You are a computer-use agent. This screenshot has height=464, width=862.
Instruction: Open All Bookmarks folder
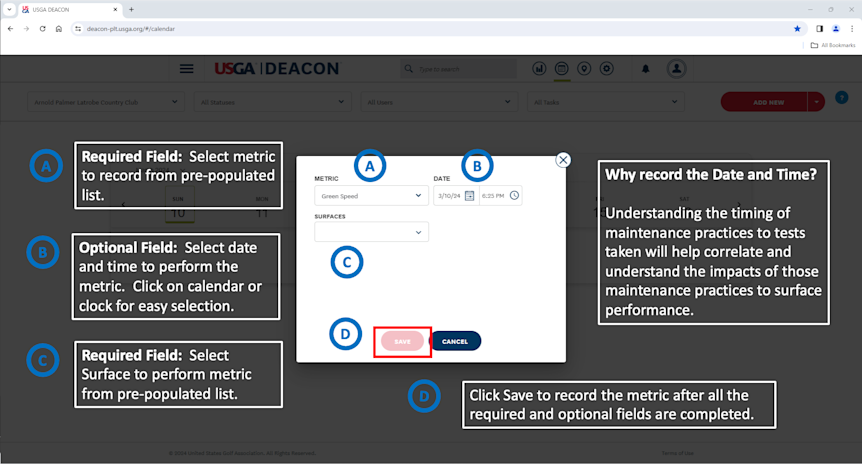click(833, 45)
